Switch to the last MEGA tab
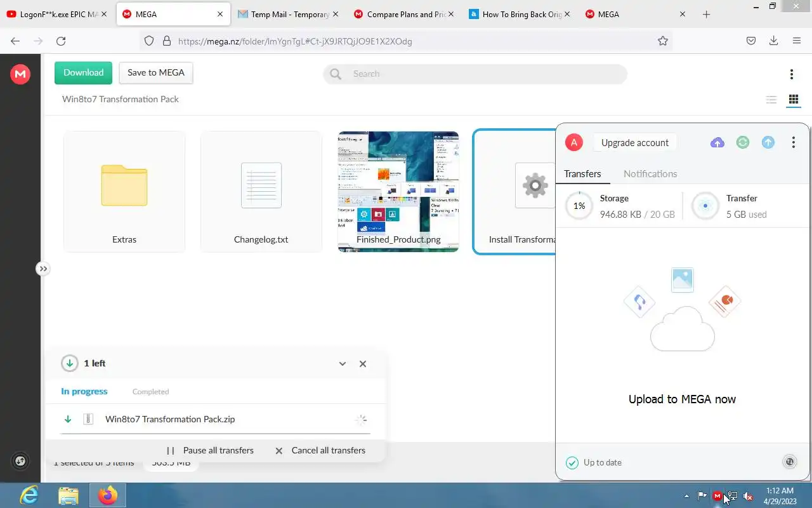This screenshot has height=508, width=812. 635,14
